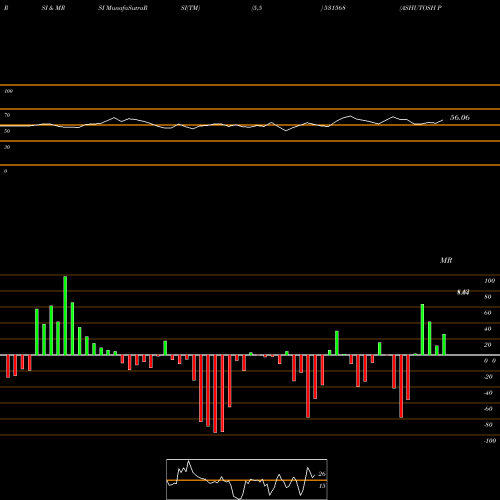500x500 pixels.
Task: Open the mini RSI thumbnail chart
Action: (x=247, y=479)
